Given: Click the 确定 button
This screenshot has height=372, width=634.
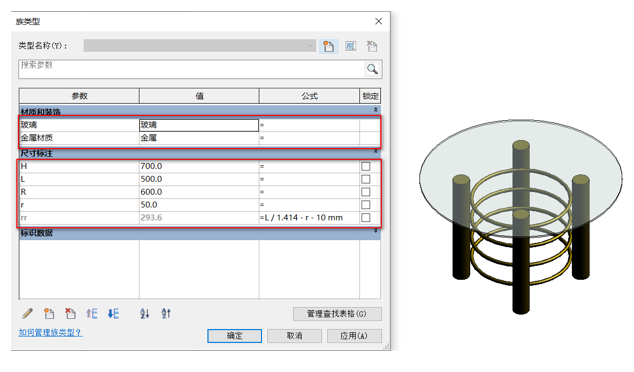Looking at the screenshot, I should click(x=235, y=336).
